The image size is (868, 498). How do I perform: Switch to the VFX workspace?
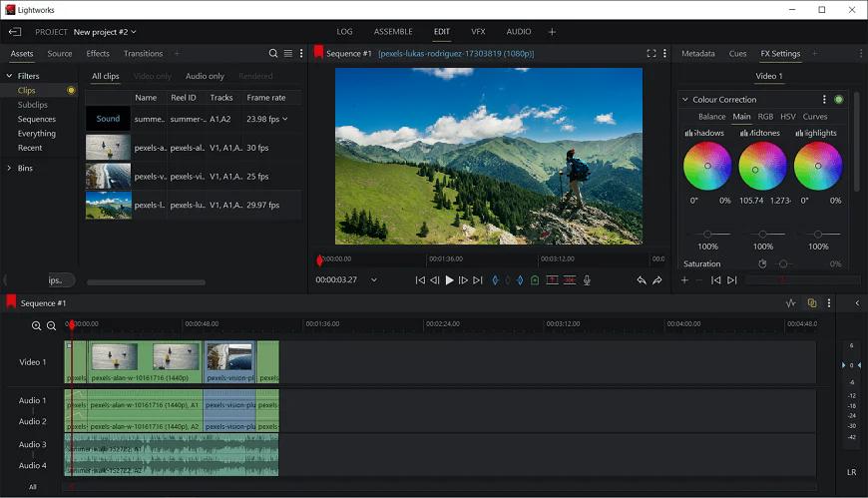478,32
